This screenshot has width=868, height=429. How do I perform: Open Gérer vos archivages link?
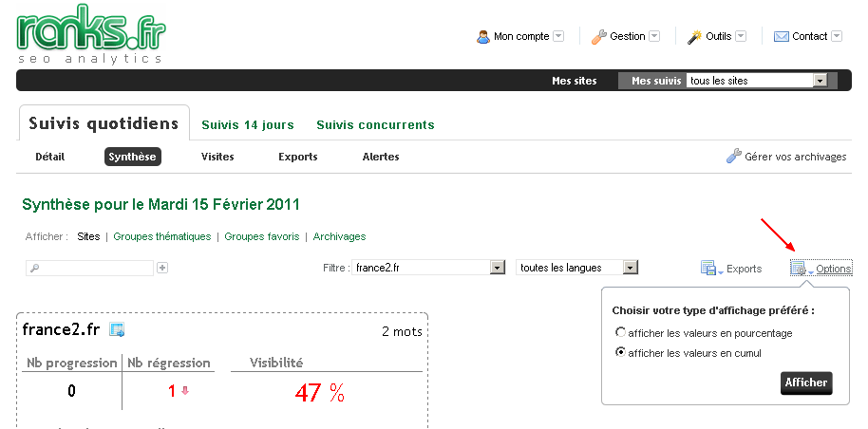[x=796, y=157]
